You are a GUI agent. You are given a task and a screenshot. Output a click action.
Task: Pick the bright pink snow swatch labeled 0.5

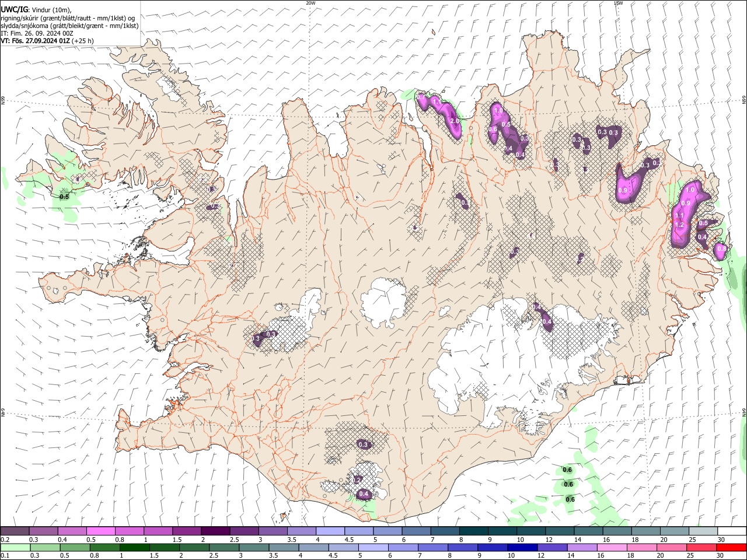tap(100, 531)
